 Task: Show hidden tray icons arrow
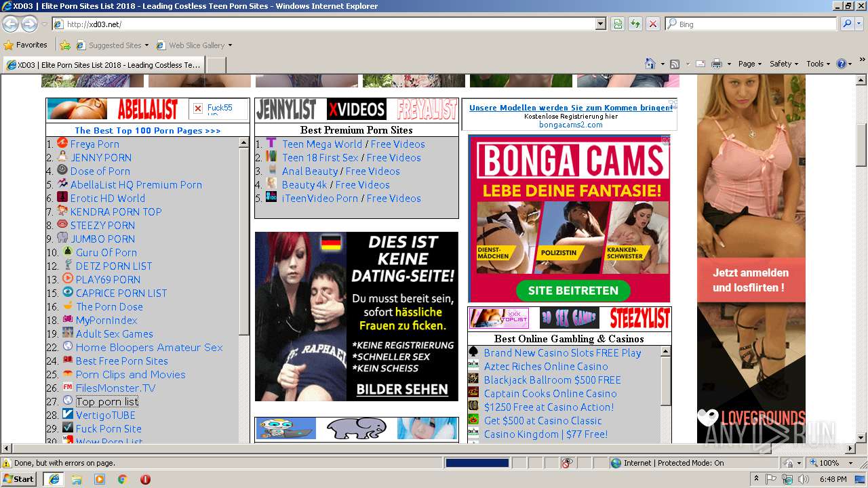(756, 479)
